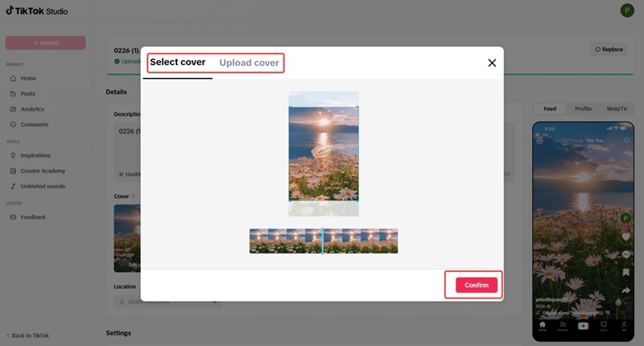Select the Select cover tab

pos(177,62)
